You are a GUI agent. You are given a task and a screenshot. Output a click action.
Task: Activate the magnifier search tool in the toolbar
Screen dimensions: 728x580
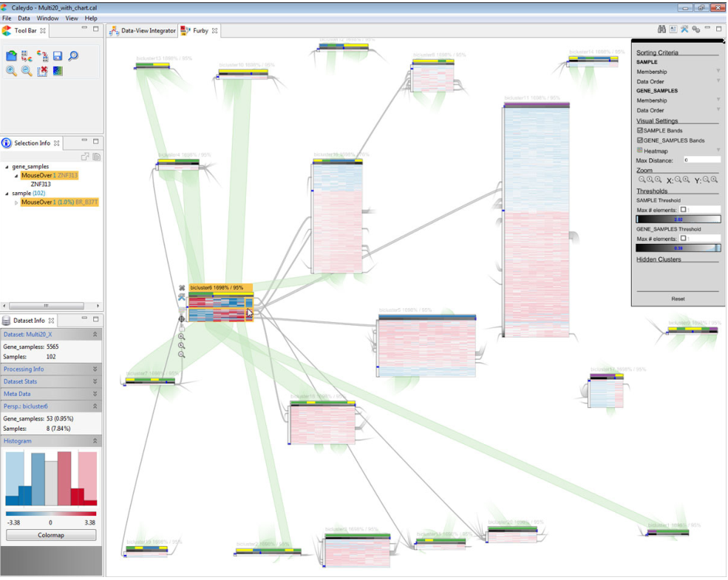[73, 55]
